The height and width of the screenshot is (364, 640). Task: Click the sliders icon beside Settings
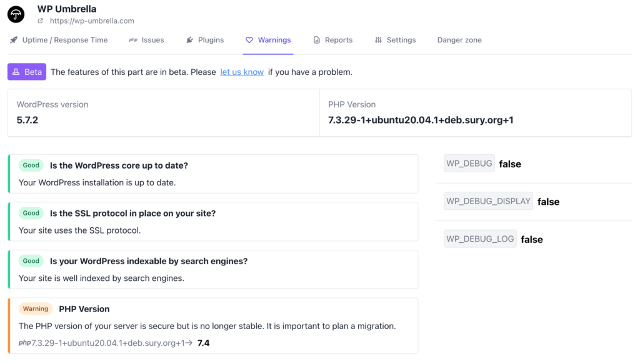(x=379, y=40)
